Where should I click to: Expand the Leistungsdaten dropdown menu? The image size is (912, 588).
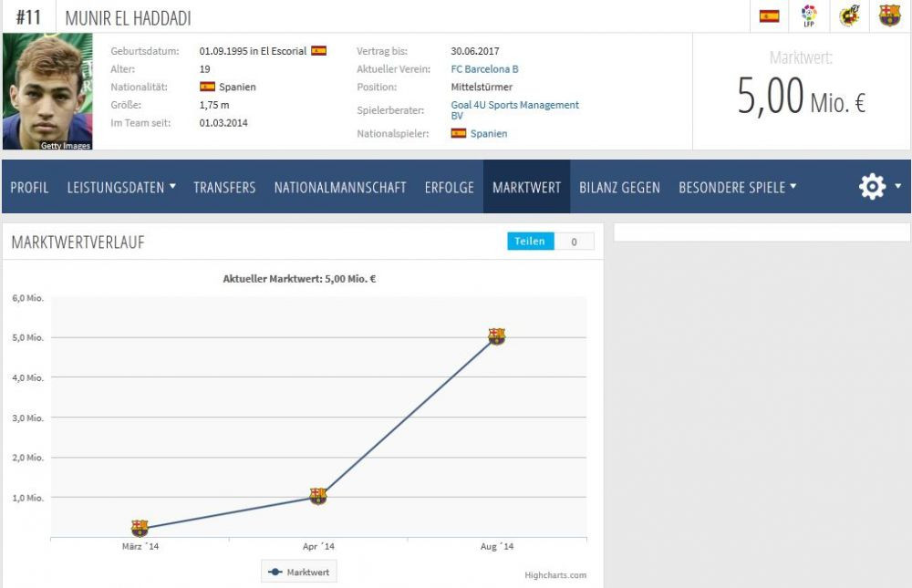click(121, 187)
